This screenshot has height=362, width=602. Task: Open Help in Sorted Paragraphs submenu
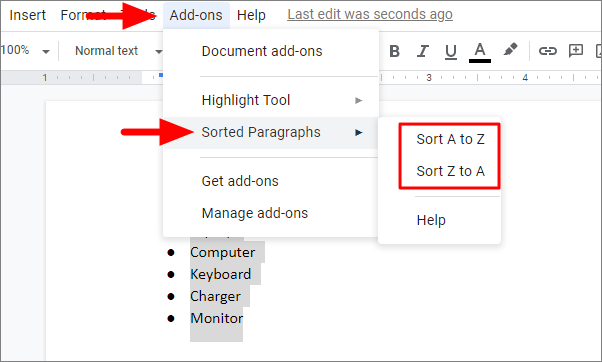coord(431,220)
